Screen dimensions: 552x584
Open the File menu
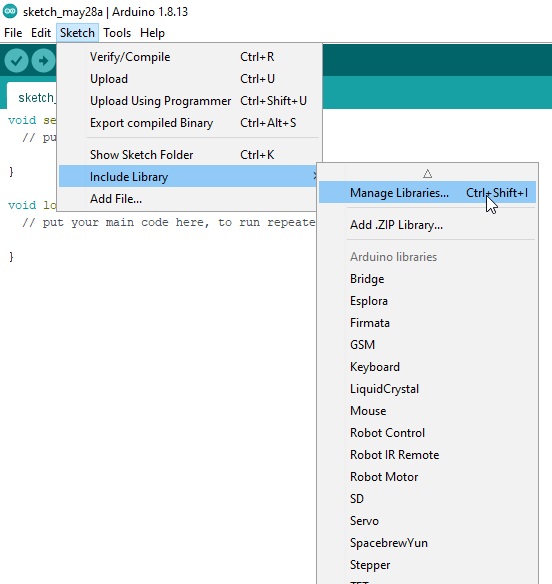coord(13,33)
